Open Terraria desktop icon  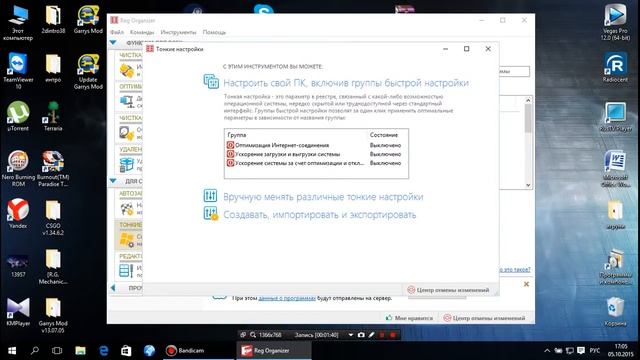[x=53, y=116]
